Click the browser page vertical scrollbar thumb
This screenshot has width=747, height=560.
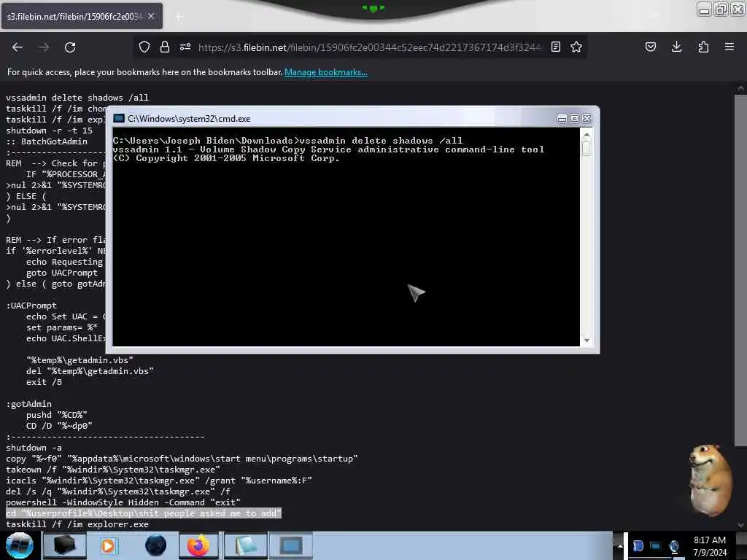(x=740, y=271)
